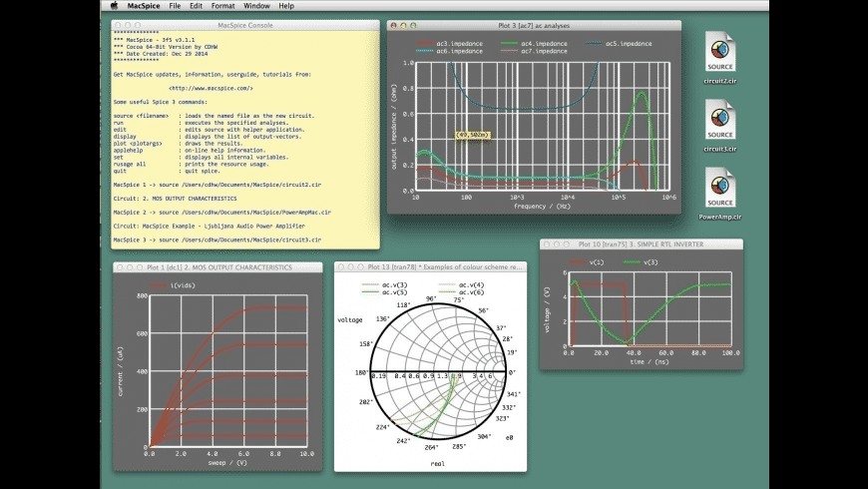Click the 'source PowerAmpMac.cir' console command line
Image resolution: width=868 pixels, height=489 pixels.
coord(221,213)
